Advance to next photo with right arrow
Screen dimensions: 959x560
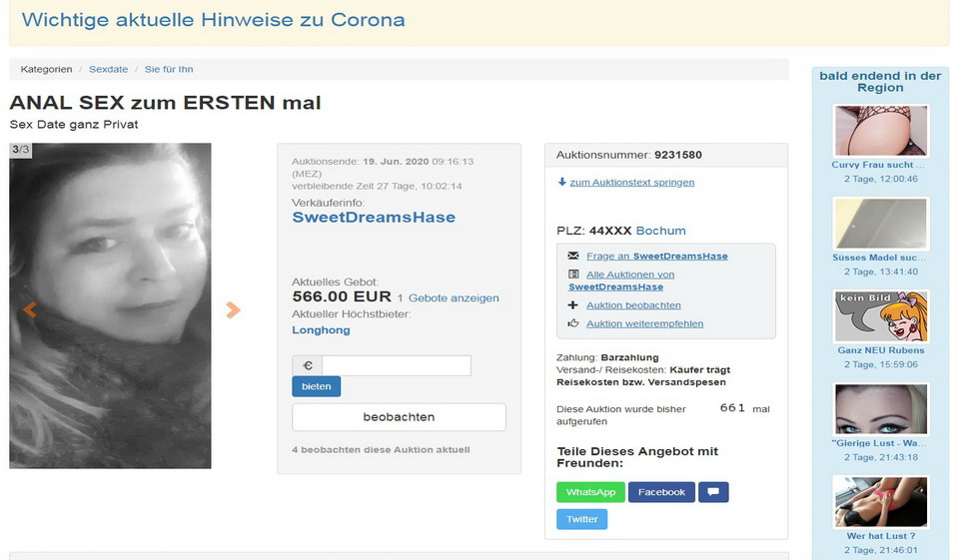(x=233, y=309)
